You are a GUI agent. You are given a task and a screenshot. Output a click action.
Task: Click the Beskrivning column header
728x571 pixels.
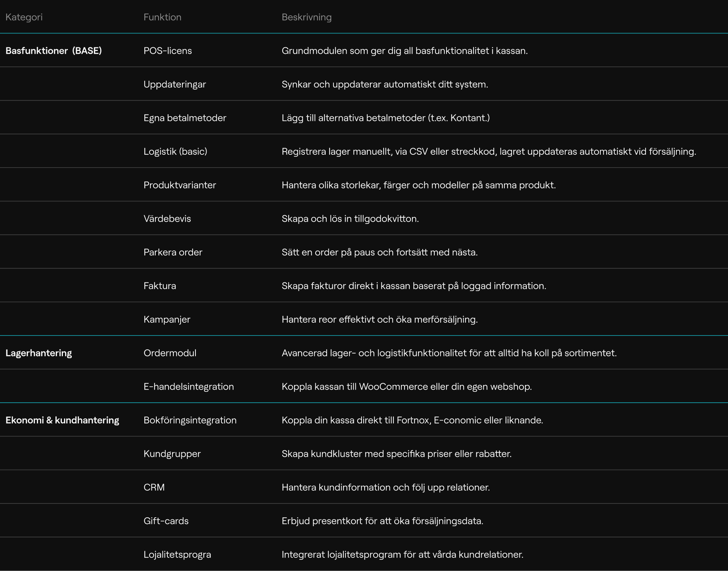pos(306,17)
